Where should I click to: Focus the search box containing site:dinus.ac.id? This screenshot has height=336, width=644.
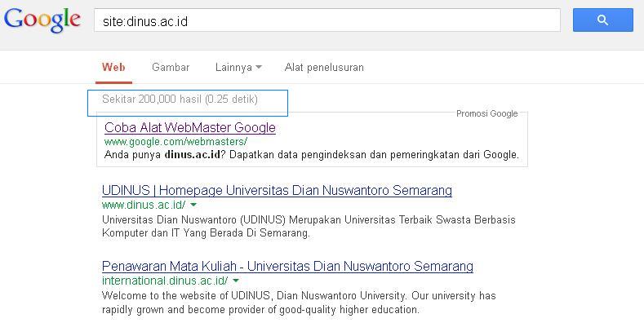pos(327,20)
